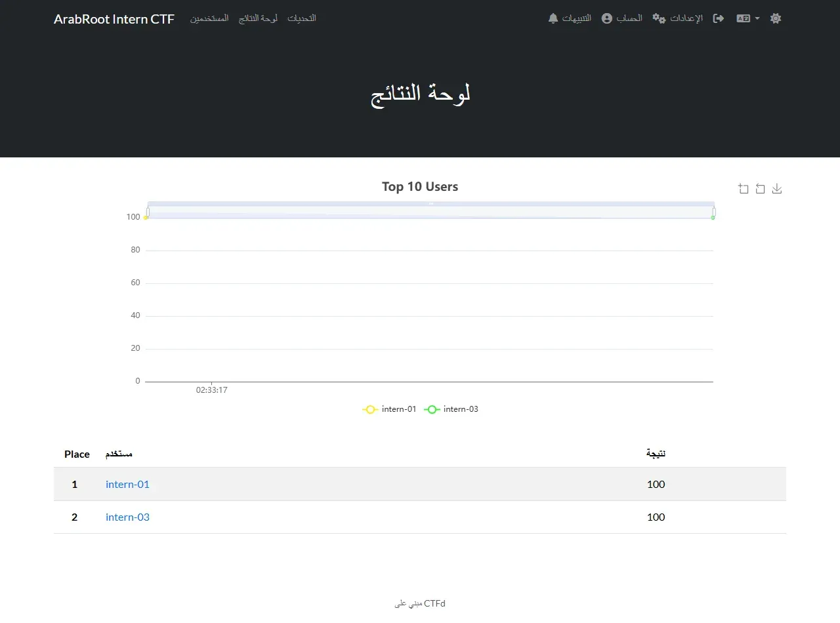Open the language selector dropdown
This screenshot has height=623, width=840.
[x=748, y=18]
